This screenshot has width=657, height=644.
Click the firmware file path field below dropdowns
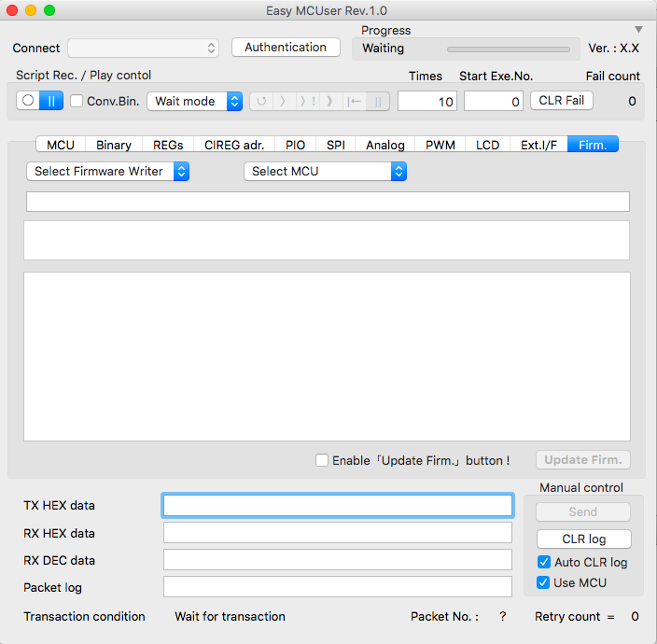328,202
